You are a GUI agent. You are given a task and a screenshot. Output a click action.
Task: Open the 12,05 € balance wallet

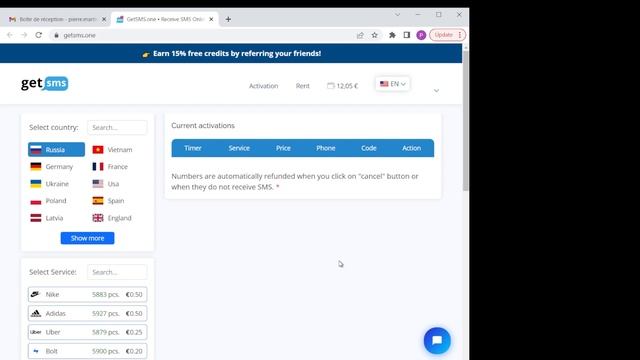342,86
